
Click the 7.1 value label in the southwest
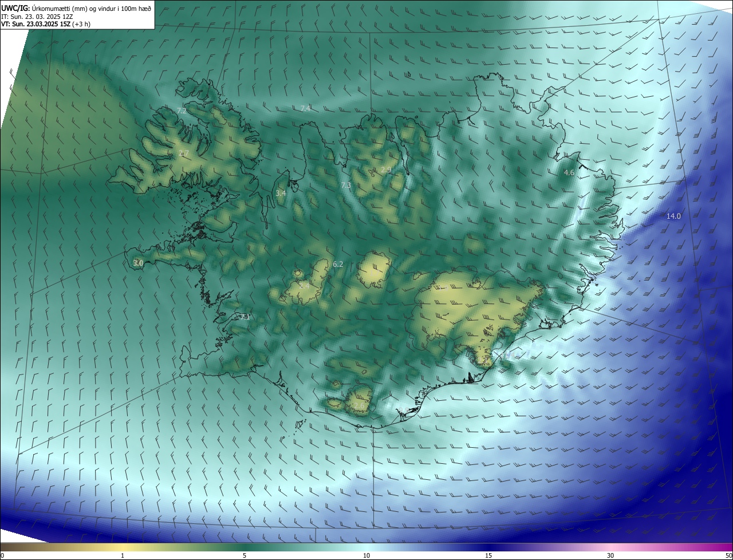[x=245, y=316]
